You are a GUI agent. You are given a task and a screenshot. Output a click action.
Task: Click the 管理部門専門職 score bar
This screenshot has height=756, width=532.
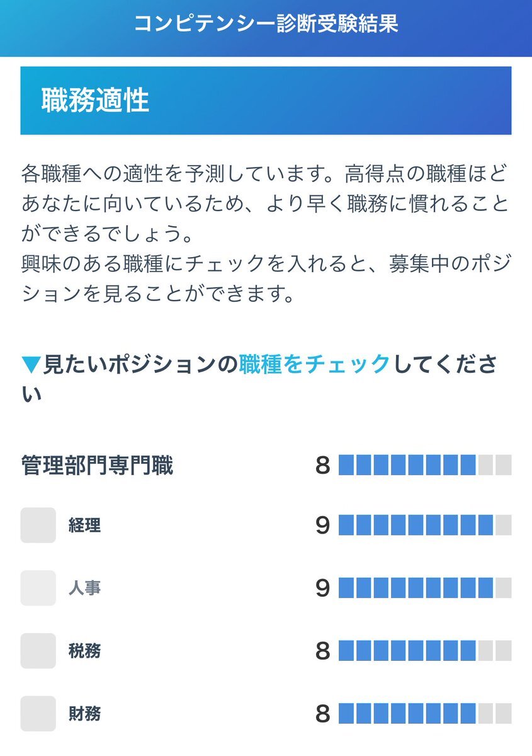point(425,466)
